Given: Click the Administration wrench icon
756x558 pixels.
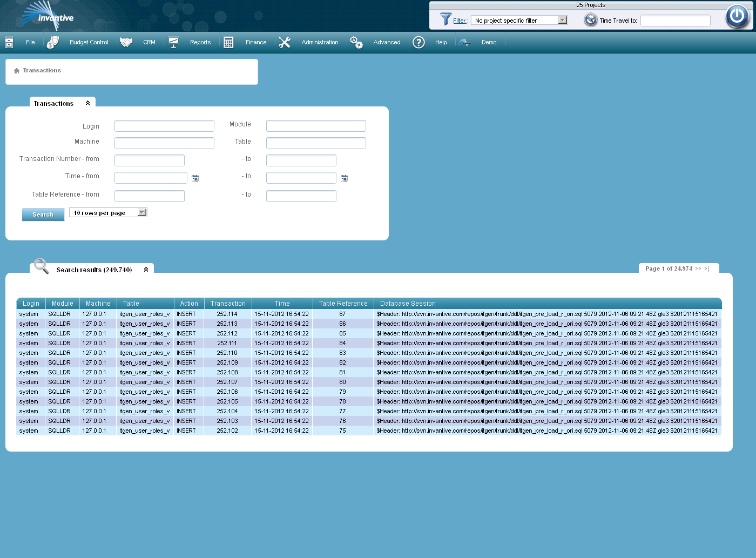Looking at the screenshot, I should (285, 42).
